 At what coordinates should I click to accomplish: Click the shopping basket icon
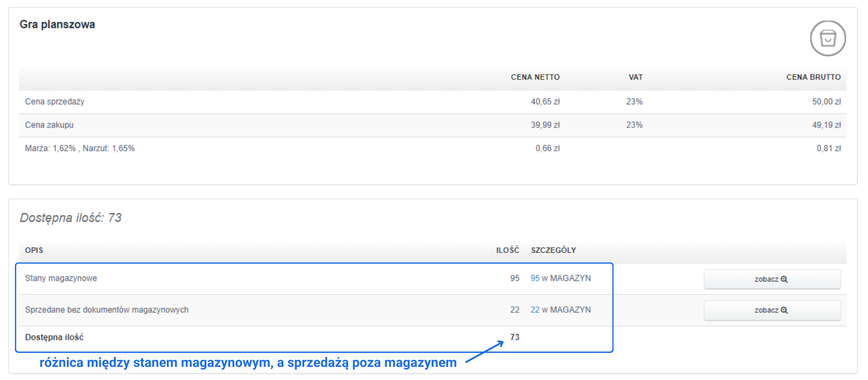828,38
